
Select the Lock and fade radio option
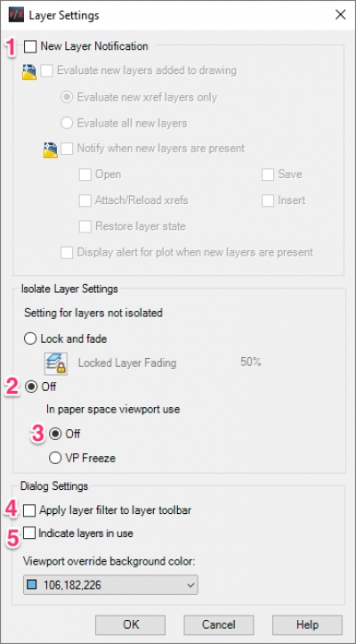tap(30, 338)
